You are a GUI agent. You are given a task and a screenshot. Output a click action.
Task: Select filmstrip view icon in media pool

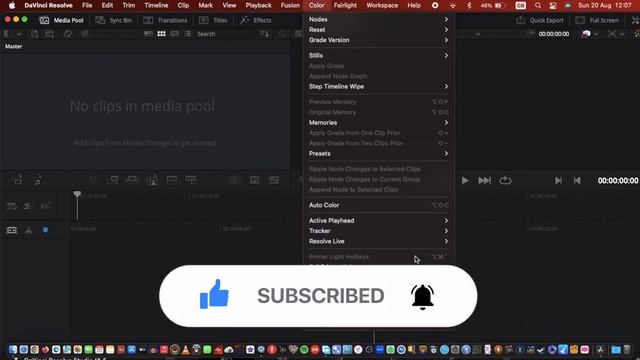(175, 34)
